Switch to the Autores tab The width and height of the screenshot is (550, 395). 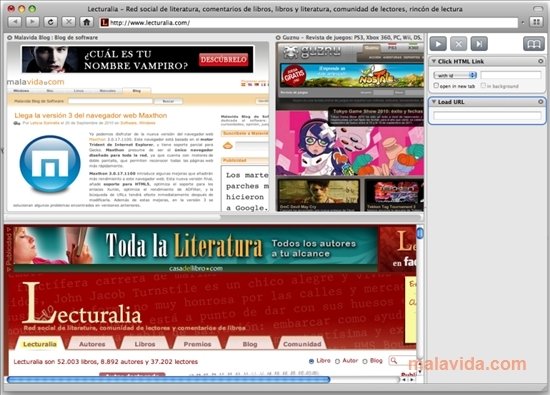(x=92, y=344)
